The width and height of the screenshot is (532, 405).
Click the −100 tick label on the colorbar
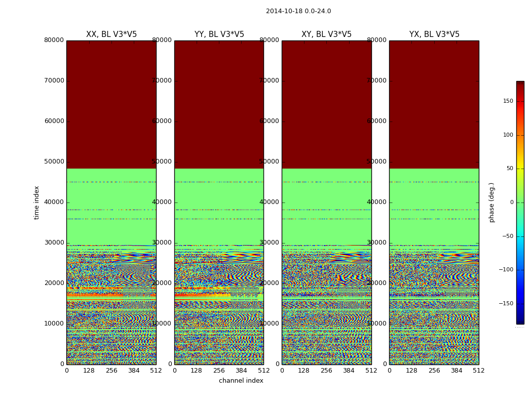[506, 270]
